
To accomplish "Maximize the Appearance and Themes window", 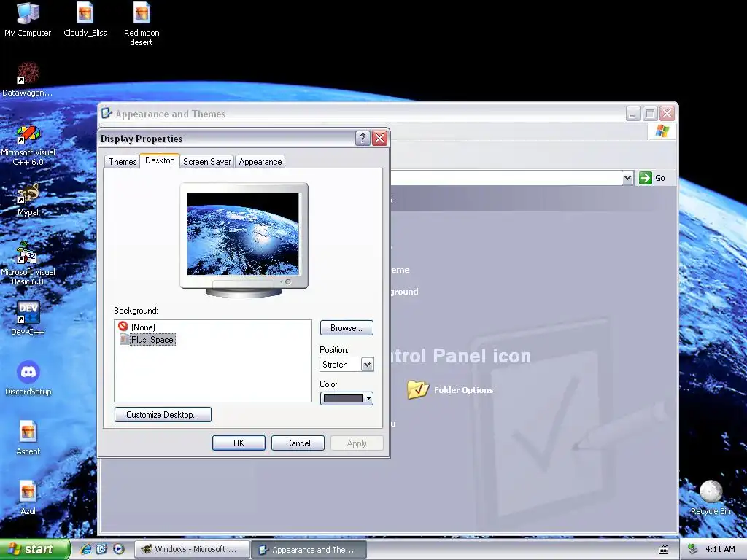I will (650, 113).
